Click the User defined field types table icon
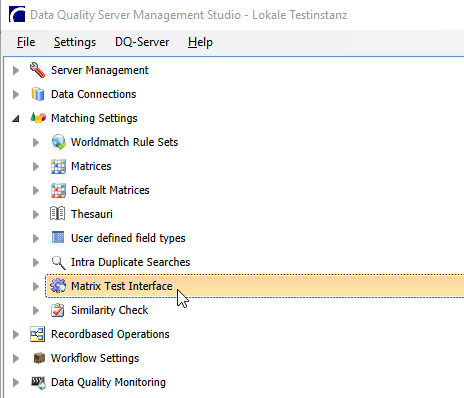The width and height of the screenshot is (464, 398). click(58, 237)
